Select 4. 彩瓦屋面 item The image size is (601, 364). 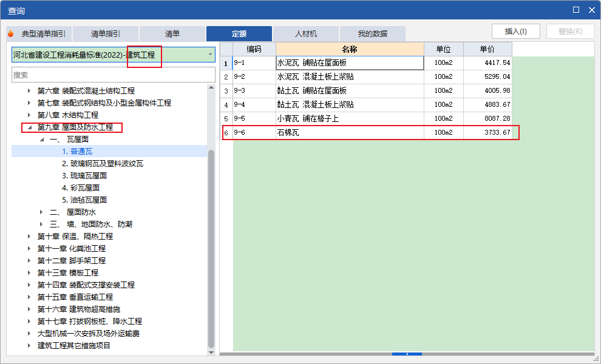tap(81, 187)
